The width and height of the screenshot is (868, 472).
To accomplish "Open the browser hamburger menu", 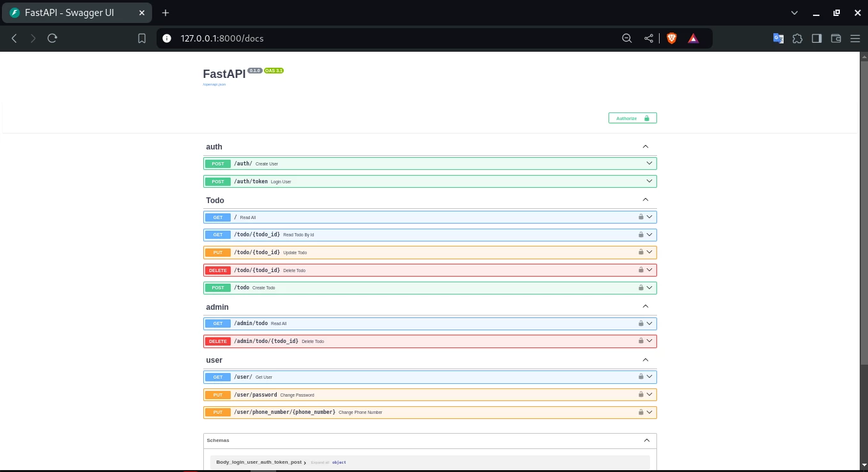I will [855, 38].
